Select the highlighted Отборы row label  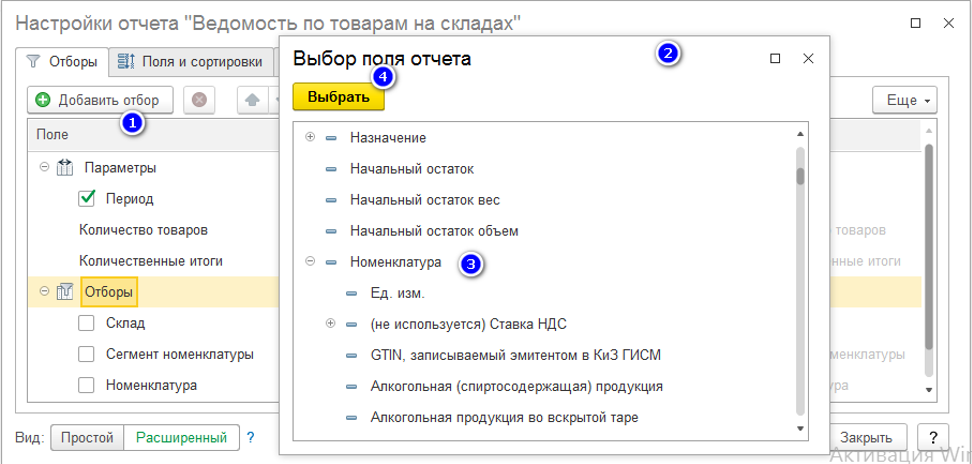pyautogui.click(x=109, y=292)
